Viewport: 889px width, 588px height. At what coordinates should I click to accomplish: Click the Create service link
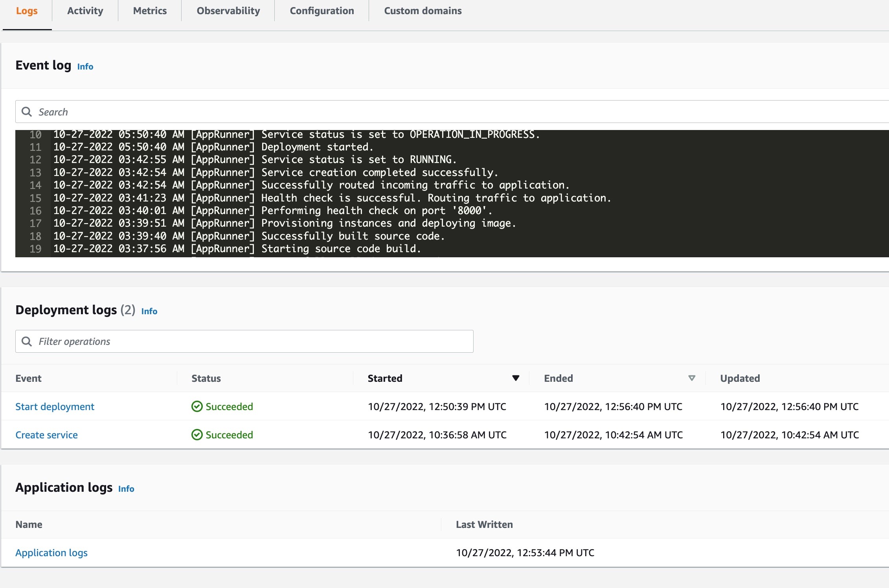click(47, 434)
